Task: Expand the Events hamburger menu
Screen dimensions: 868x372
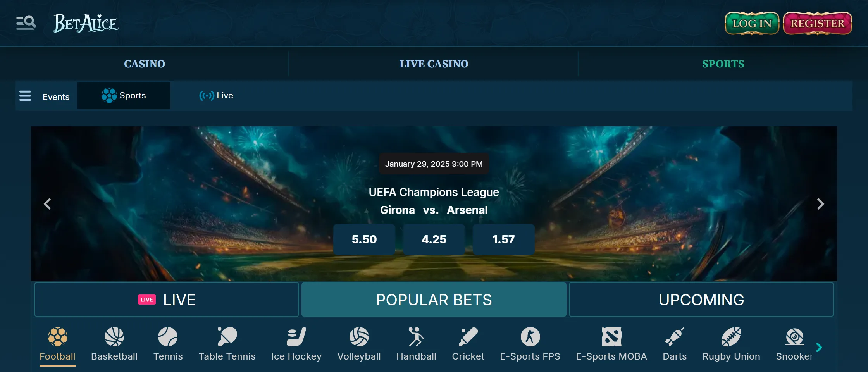Action: [25, 96]
